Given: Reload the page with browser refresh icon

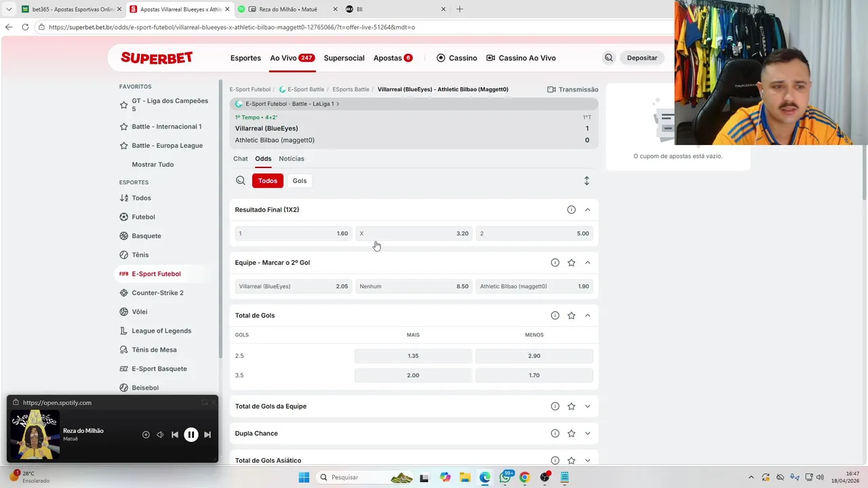Looking at the screenshot, I should (25, 27).
